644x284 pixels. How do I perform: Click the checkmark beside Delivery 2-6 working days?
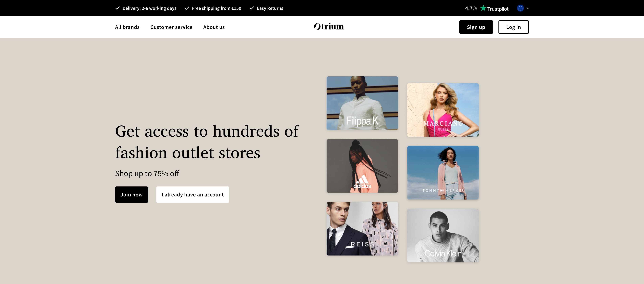[x=117, y=8]
